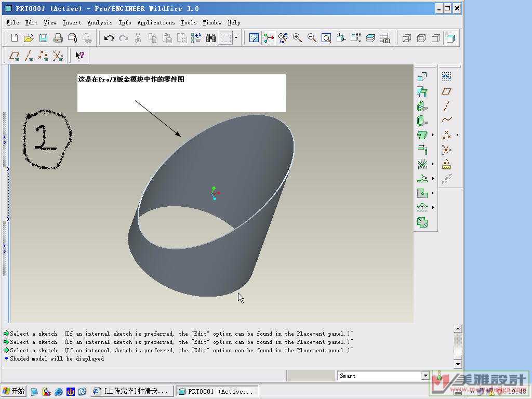Zoom in with the magnifier plus icon
This screenshot has height=399, width=532.
298,38
